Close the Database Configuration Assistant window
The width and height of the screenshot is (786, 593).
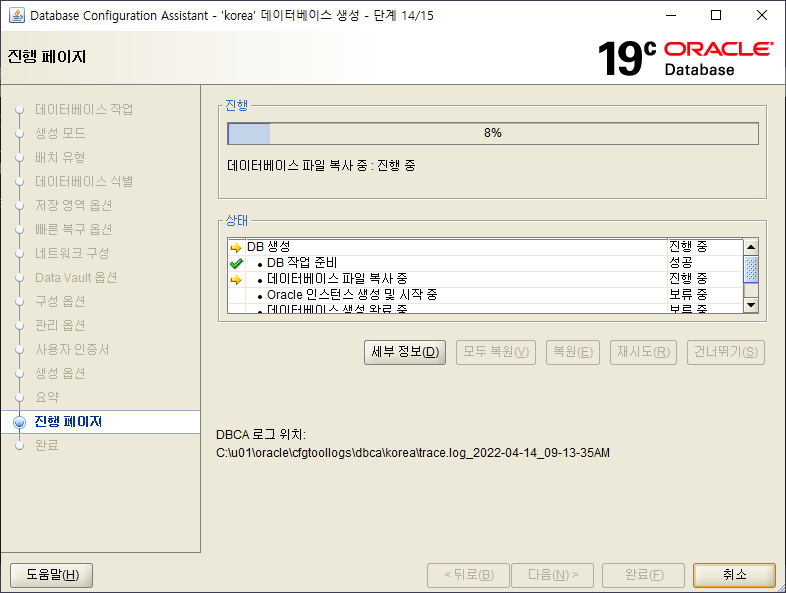(762, 16)
